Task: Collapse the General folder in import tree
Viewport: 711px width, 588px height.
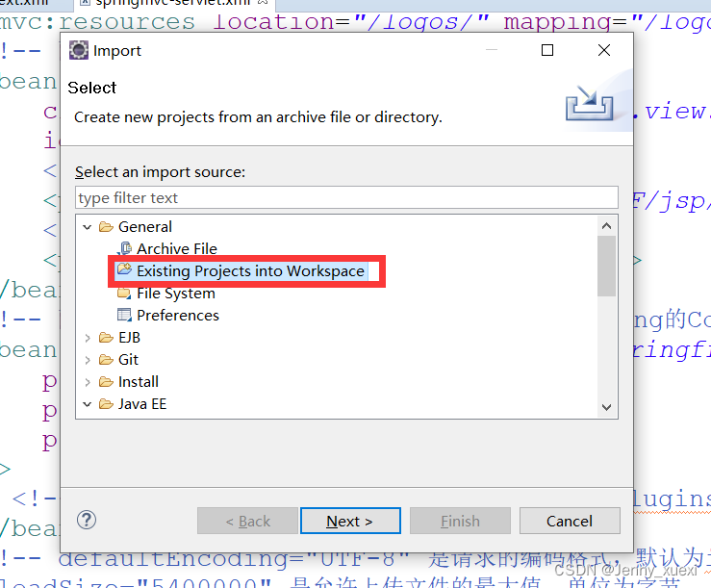Action: click(88, 227)
